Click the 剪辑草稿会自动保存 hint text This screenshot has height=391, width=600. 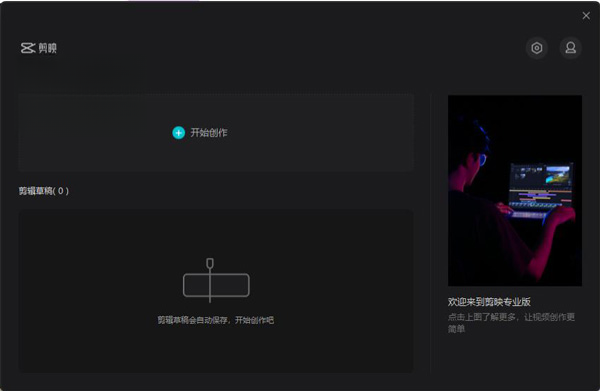[216, 320]
